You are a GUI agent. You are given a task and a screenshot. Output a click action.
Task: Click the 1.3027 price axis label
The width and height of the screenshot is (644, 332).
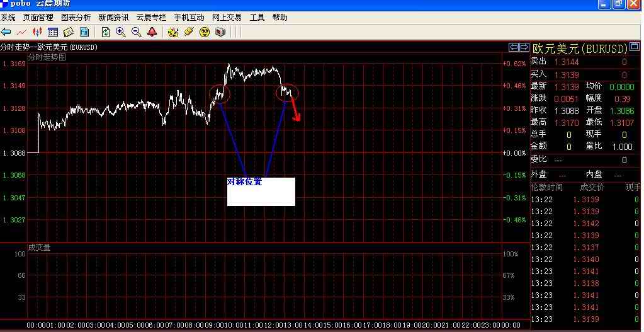(x=14, y=220)
